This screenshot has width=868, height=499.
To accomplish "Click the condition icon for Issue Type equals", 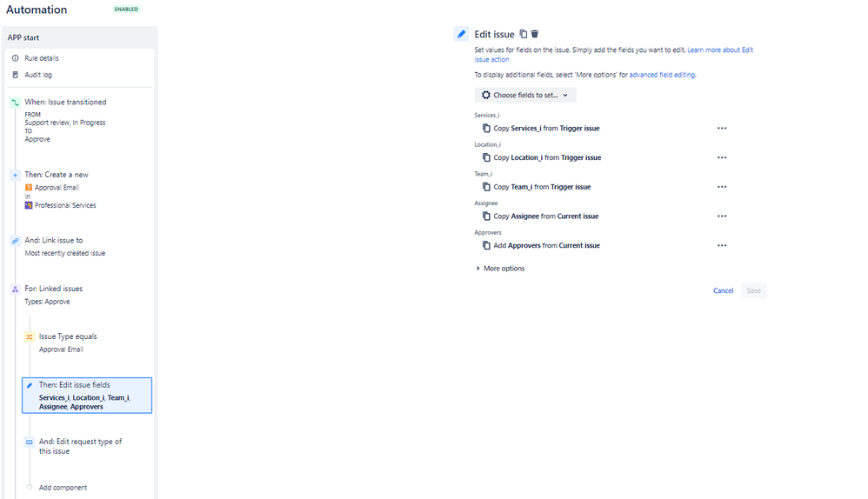I will pyautogui.click(x=30, y=337).
